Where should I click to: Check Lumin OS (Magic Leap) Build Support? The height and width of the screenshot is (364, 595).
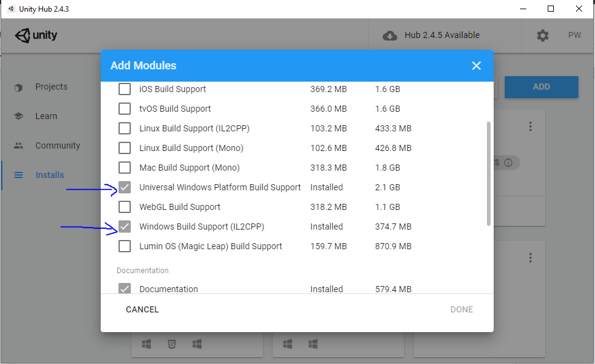pos(125,247)
